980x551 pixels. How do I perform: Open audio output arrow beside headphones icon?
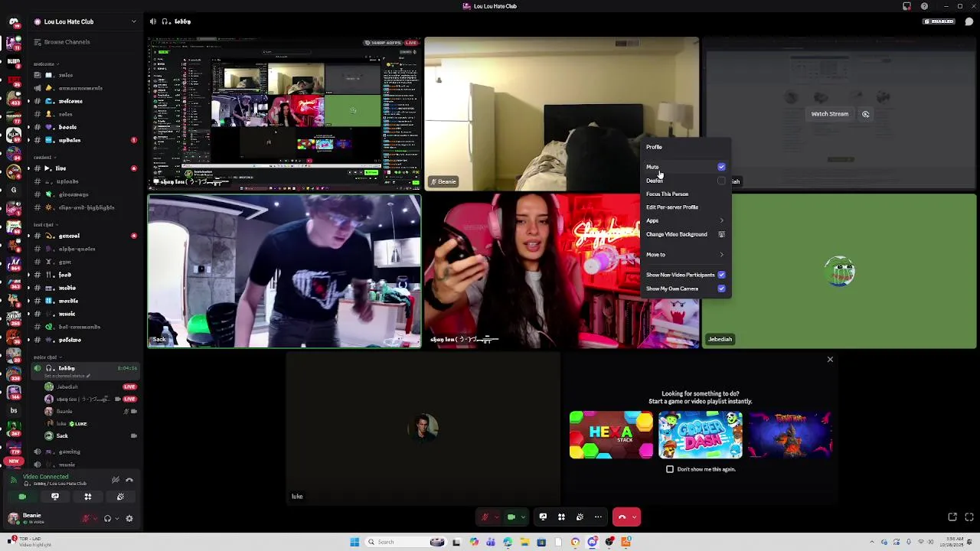point(117,518)
